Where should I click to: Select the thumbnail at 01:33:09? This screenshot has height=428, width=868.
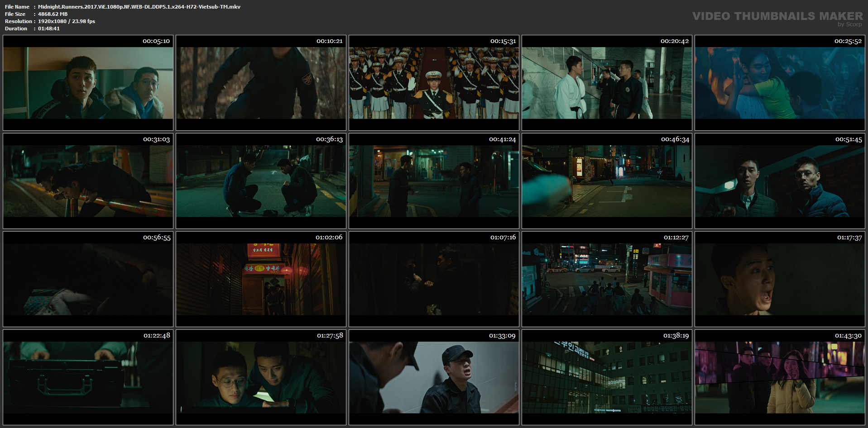(434, 377)
